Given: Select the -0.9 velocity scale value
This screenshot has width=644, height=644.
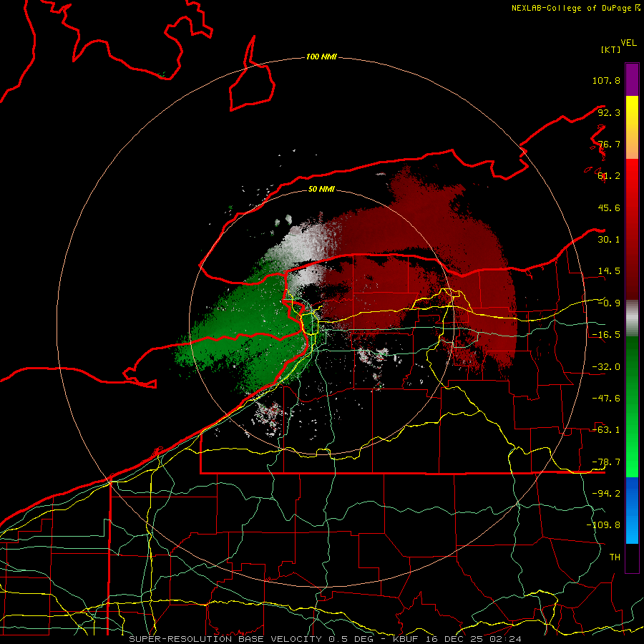Looking at the screenshot, I should point(609,303).
